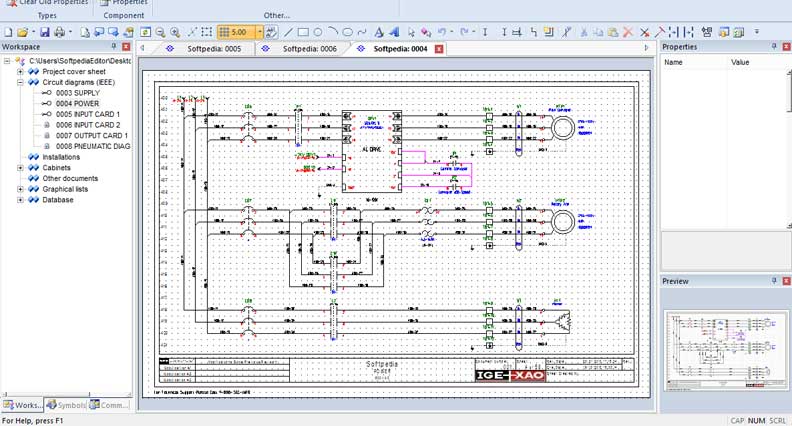Select the Ellipse drawing tool

click(x=348, y=32)
